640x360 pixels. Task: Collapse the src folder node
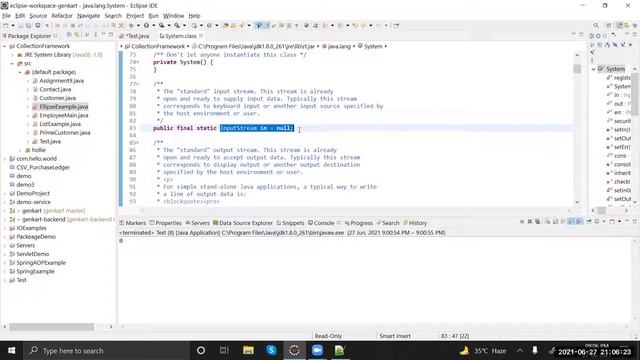click(x=12, y=63)
